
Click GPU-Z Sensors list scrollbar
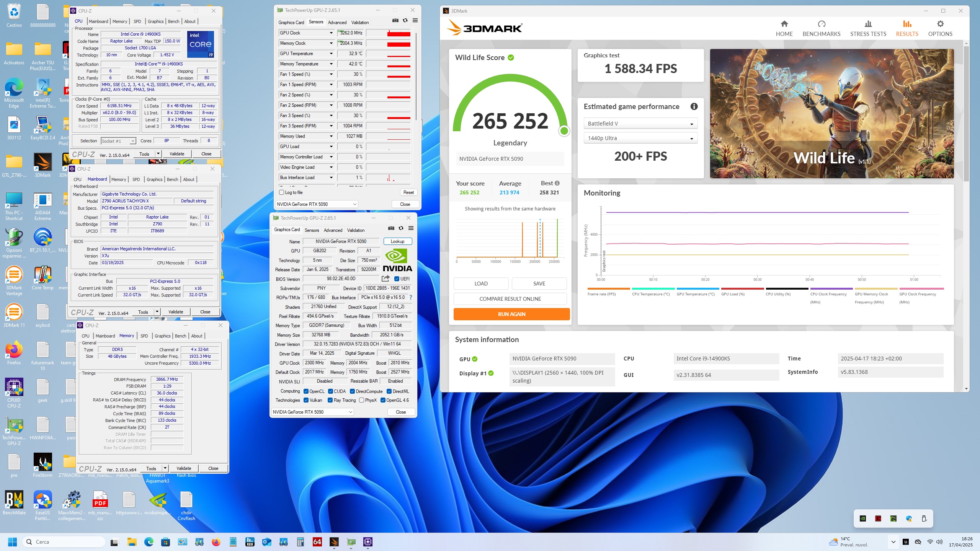coord(416,77)
